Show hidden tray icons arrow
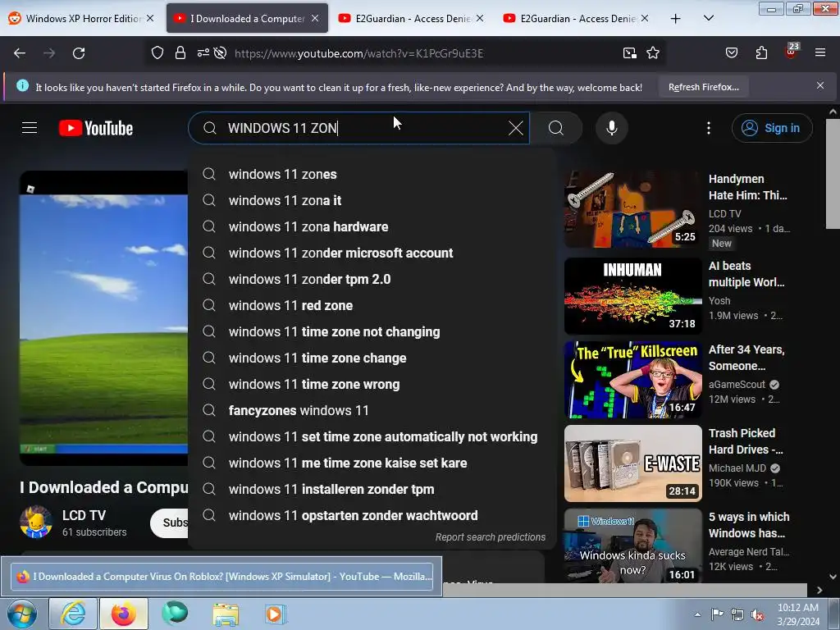The height and width of the screenshot is (630, 840). 697,615
